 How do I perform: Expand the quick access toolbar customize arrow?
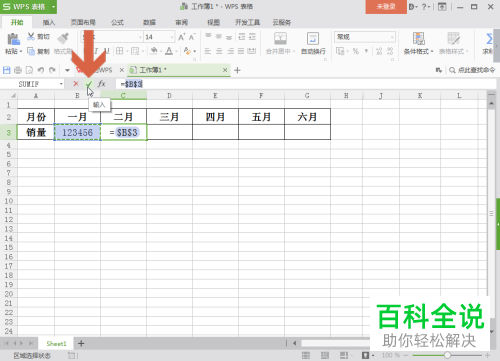[67, 70]
